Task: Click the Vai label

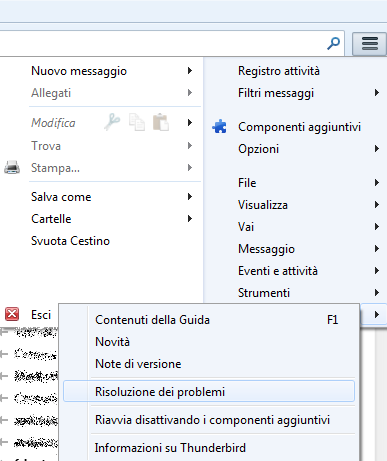Action: 246,227
